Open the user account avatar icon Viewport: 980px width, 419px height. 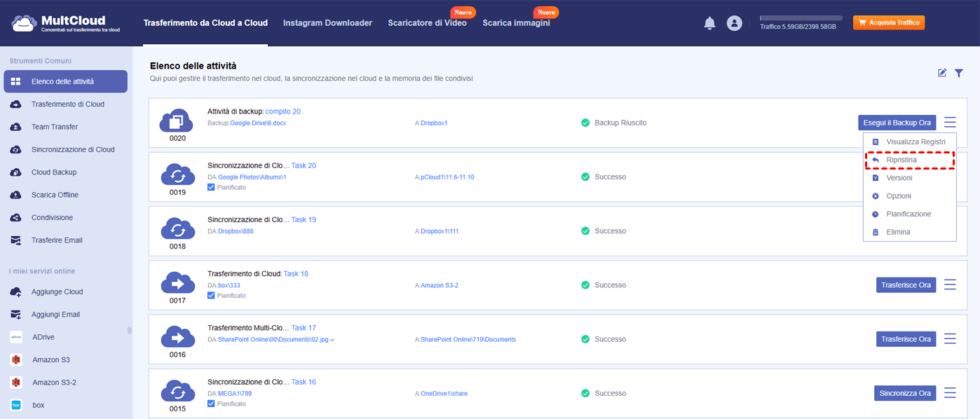734,23
